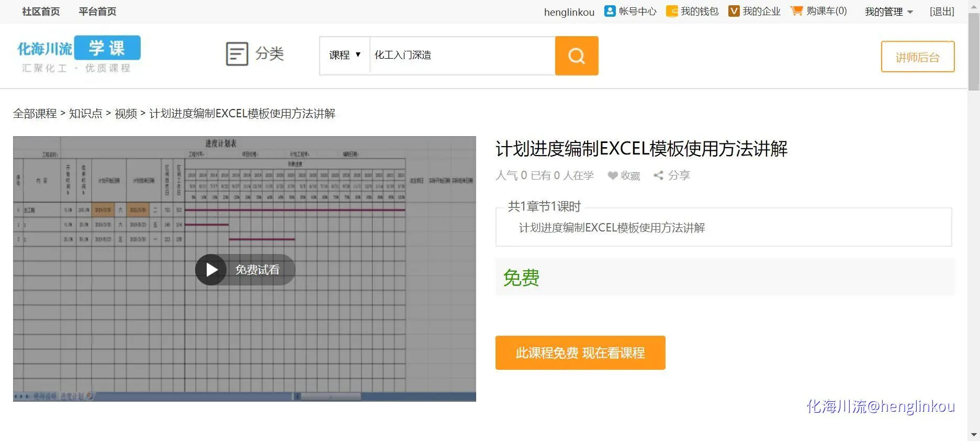This screenshot has height=441, width=980.
Task: Click the 我的企业 enterprise icon
Action: (734, 11)
